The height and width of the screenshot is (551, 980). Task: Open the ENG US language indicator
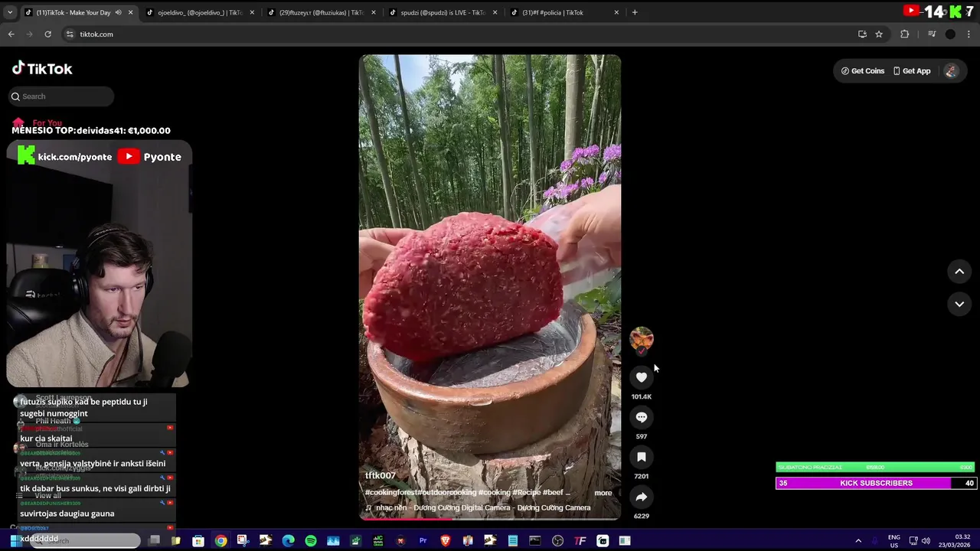[x=893, y=541]
